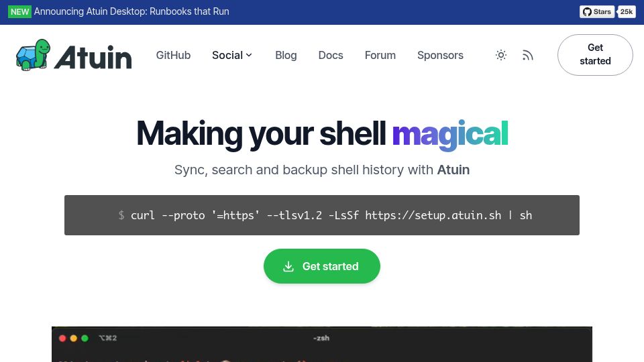Click the terminal demo screenshot
The image size is (644, 362).
pos(321,344)
